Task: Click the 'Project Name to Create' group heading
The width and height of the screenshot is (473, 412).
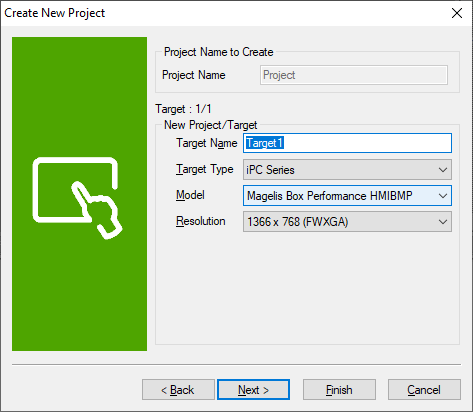Action: click(x=219, y=52)
